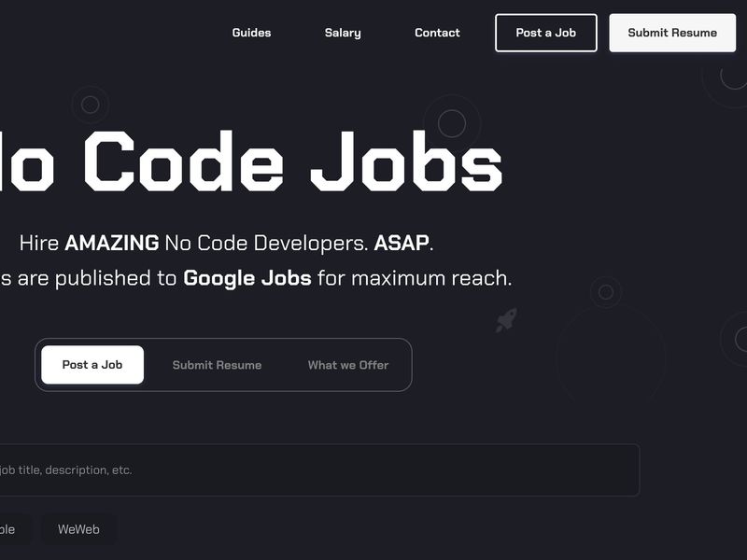Click the Submit Resume header button
The height and width of the screenshot is (560, 747).
click(671, 33)
